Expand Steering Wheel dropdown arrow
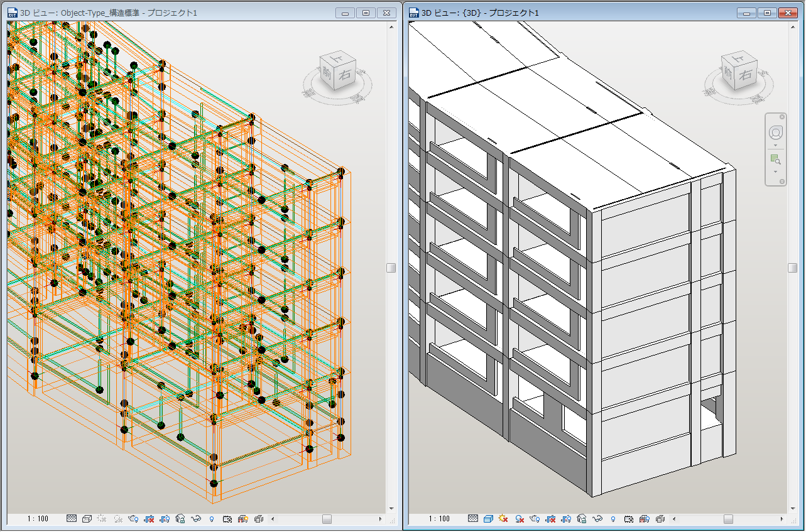The height and width of the screenshot is (532, 806). click(x=776, y=146)
